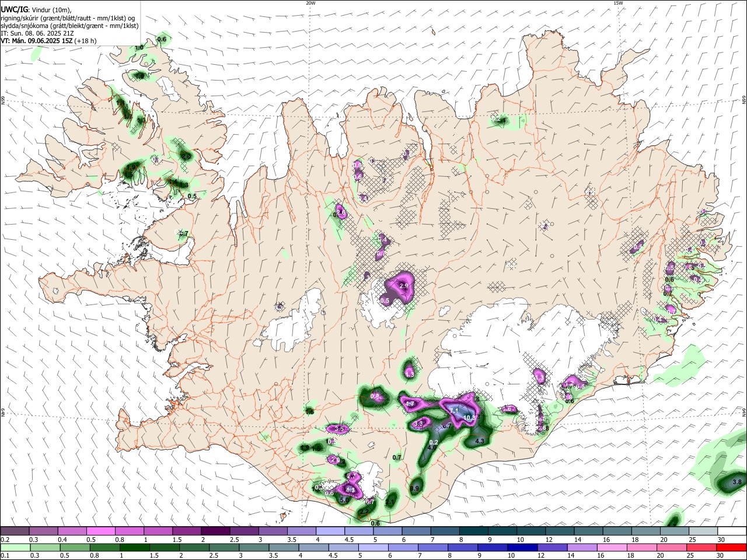Pick the light lavender swatch above 4 on the upper scale

(x=329, y=531)
